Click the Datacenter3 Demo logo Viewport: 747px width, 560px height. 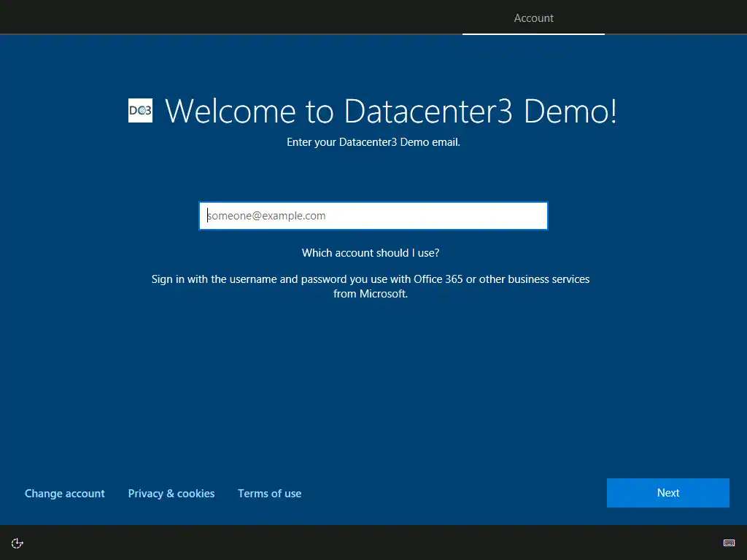(x=141, y=111)
